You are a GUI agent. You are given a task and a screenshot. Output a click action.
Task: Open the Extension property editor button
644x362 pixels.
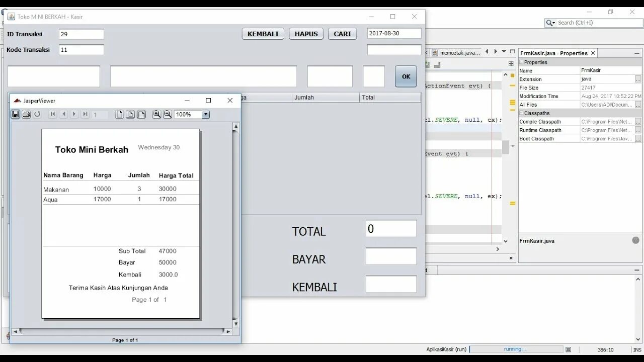[638, 79]
